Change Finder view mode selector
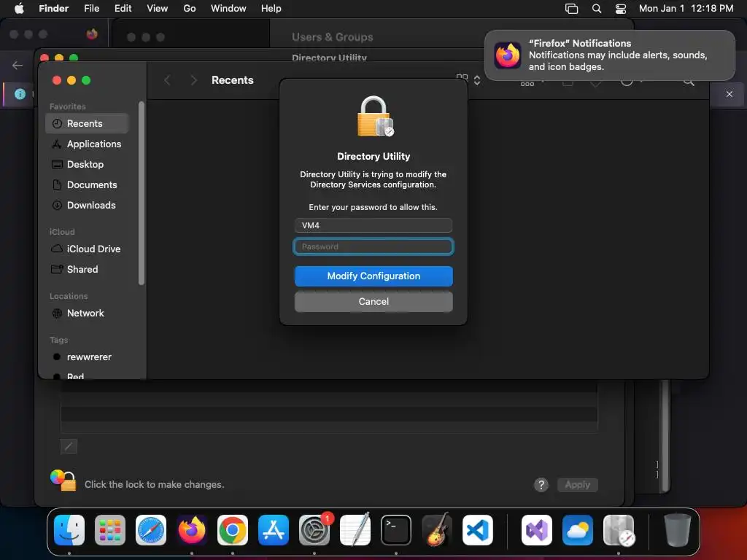The image size is (747, 560). (x=469, y=79)
